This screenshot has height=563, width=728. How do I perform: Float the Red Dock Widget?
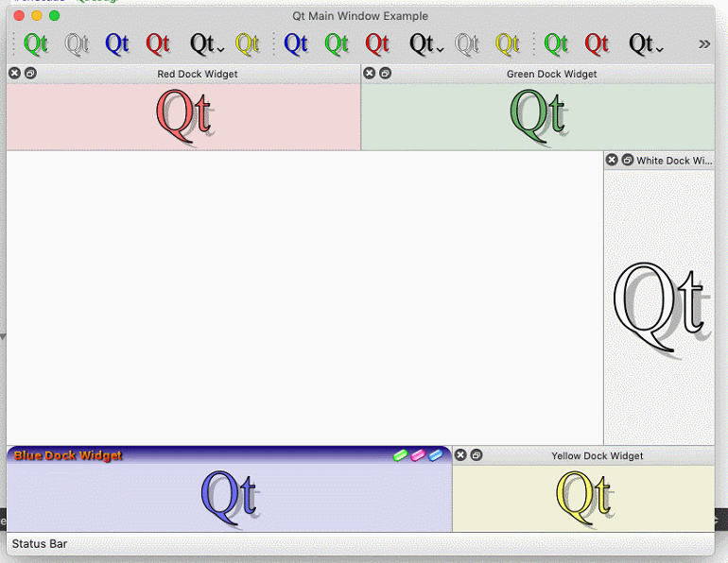click(30, 74)
